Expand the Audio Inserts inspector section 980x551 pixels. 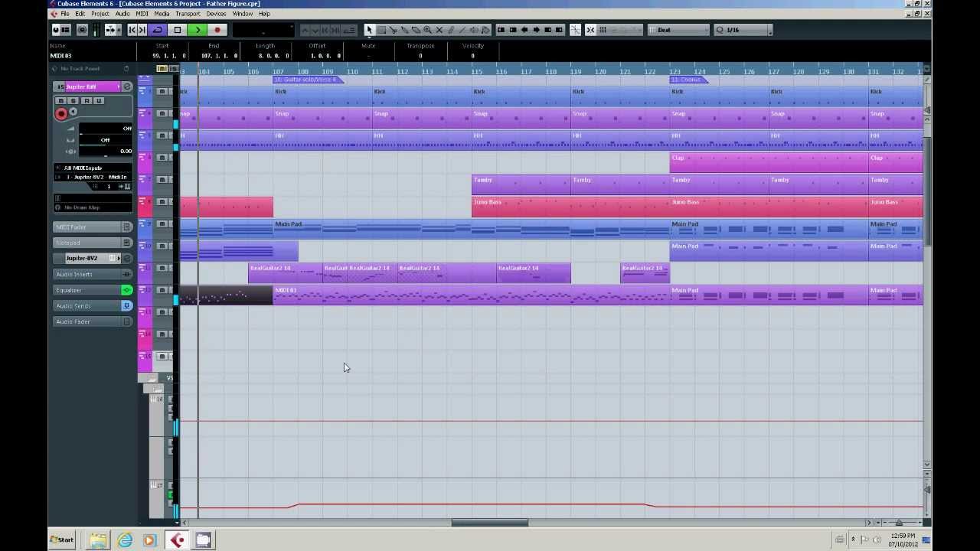click(x=93, y=274)
